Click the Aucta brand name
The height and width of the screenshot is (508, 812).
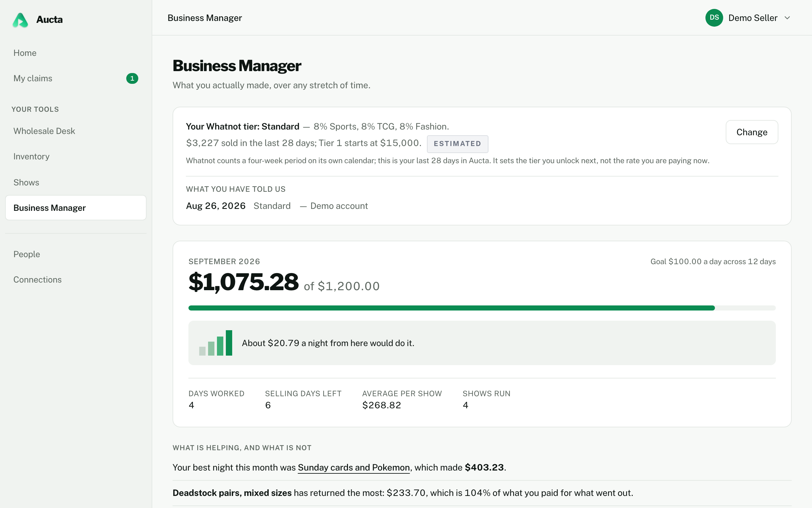click(x=49, y=19)
